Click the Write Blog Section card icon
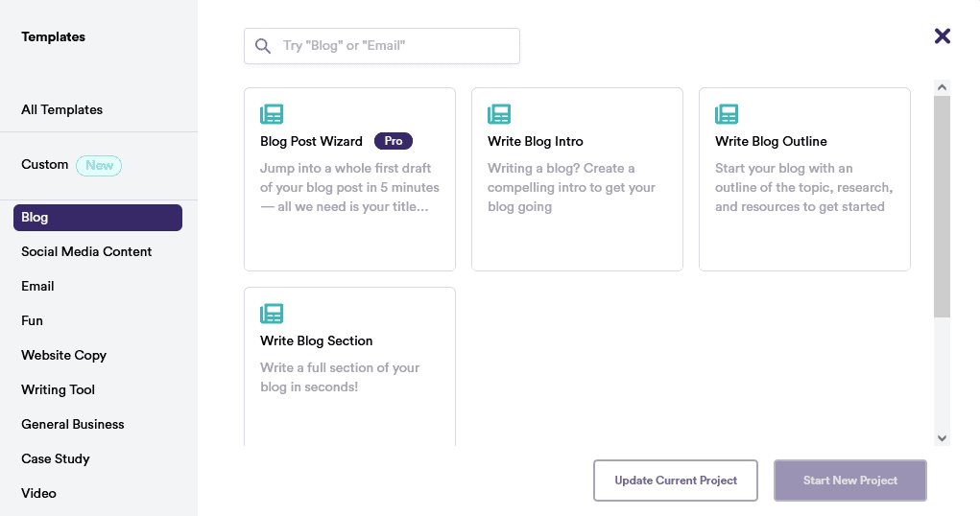The height and width of the screenshot is (516, 980). [x=272, y=314]
